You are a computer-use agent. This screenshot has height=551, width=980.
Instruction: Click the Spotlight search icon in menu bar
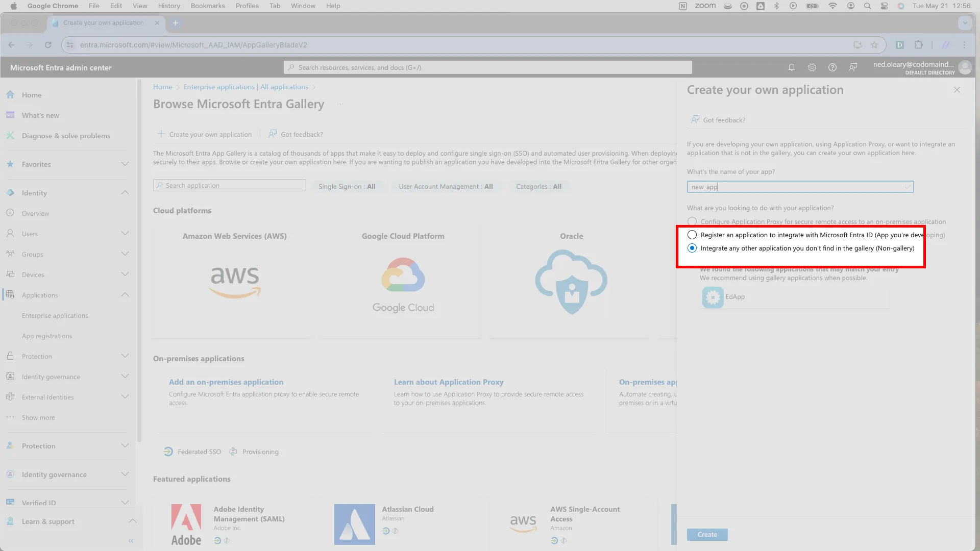coord(867,6)
